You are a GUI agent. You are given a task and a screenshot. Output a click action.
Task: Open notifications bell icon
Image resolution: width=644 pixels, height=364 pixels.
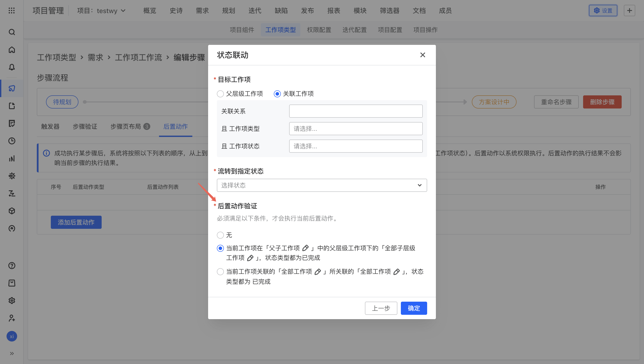(x=12, y=67)
